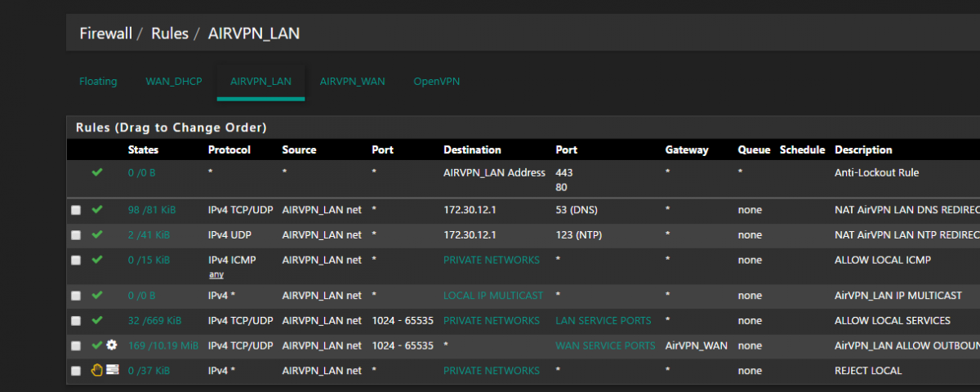This screenshot has height=392, width=980.
Task: Click the green checkmark on the IP MULTICAST rule
Action: 97,296
